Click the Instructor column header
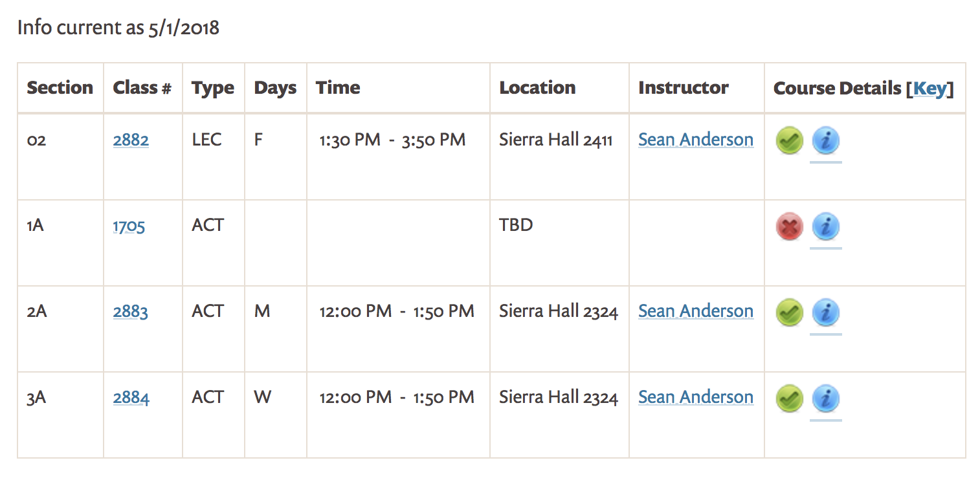The width and height of the screenshot is (980, 489). (684, 88)
